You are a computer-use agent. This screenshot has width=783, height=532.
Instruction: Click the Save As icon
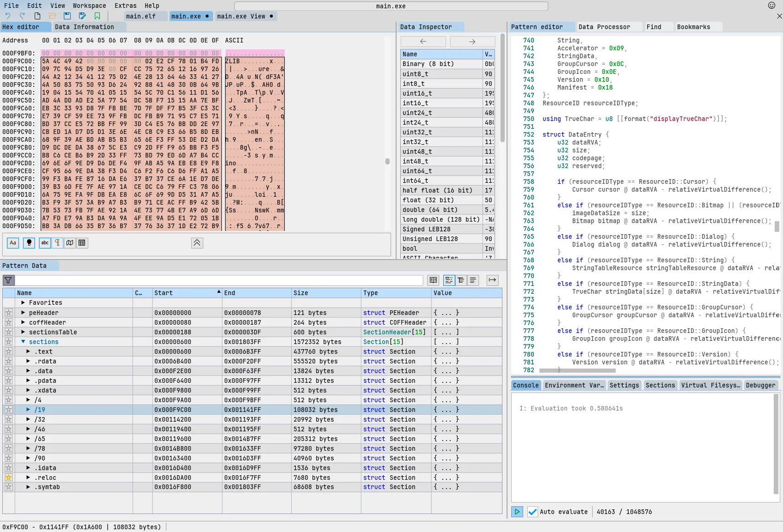(x=82, y=16)
